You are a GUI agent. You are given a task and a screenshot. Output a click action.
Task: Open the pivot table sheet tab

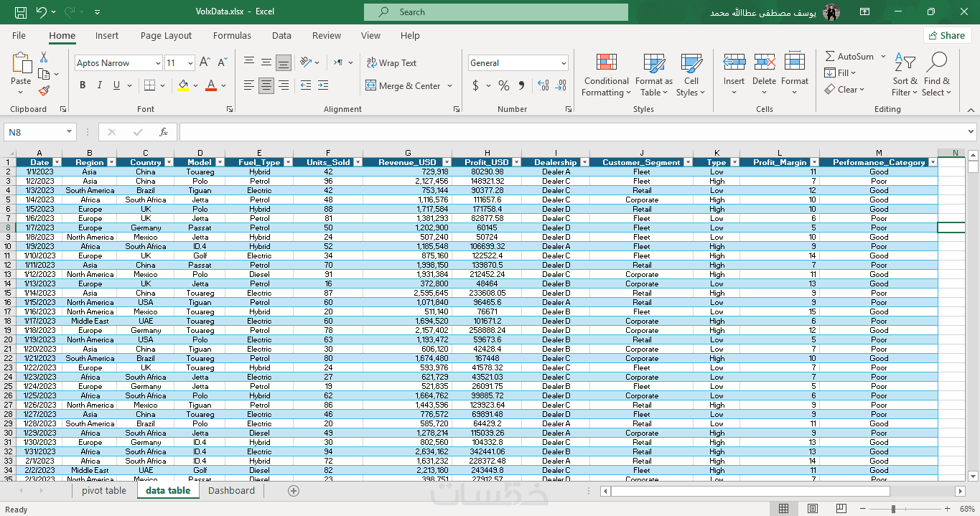pos(103,491)
